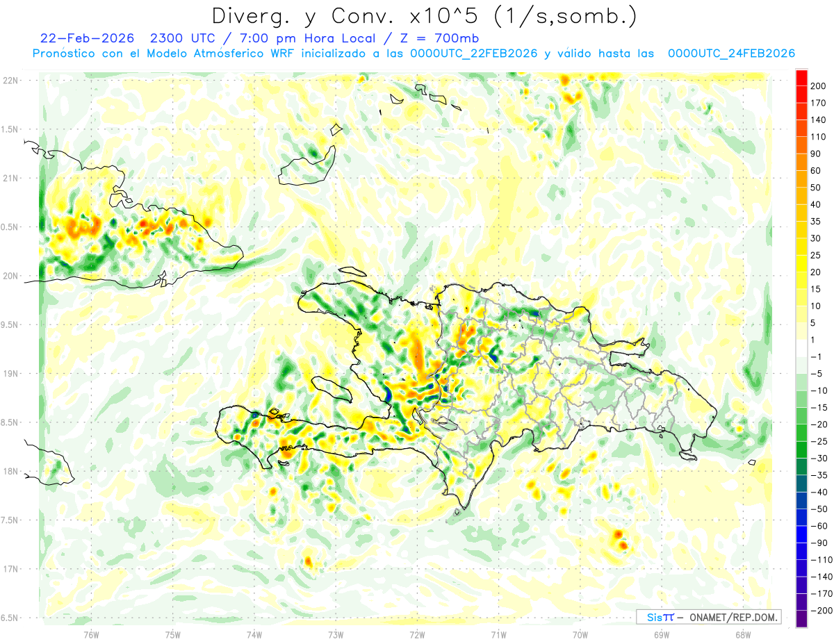
Task: Click the positive legend value '10'
Action: pos(816,306)
